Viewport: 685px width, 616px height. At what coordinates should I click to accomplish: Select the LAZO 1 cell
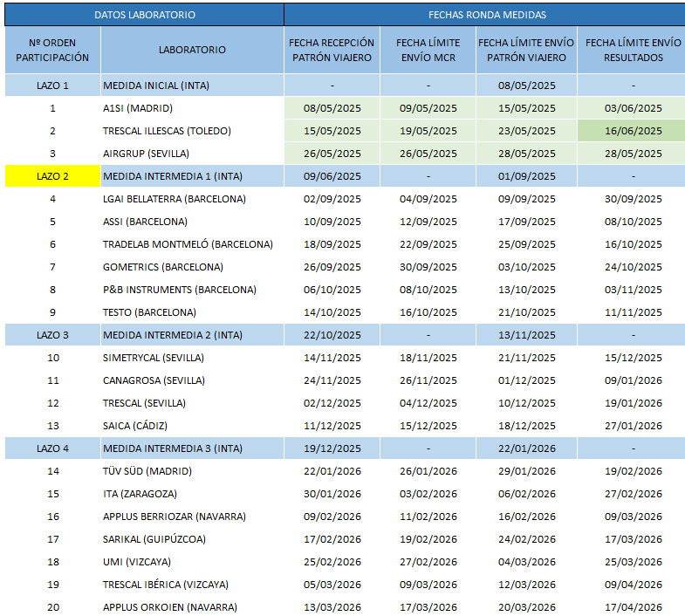point(52,86)
